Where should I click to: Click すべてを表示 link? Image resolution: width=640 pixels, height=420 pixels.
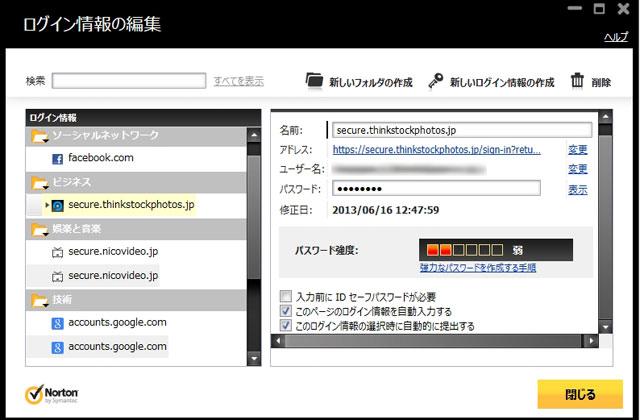(239, 81)
